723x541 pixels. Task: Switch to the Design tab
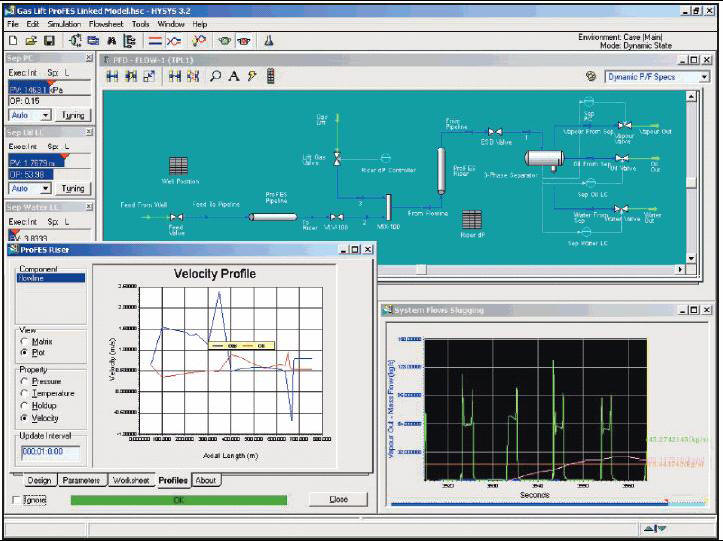[39, 480]
